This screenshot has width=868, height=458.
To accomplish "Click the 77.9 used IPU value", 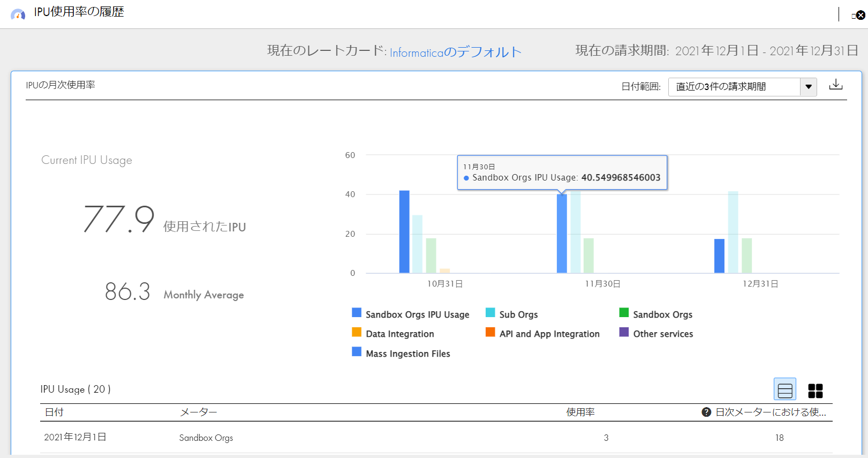I will click(x=119, y=219).
